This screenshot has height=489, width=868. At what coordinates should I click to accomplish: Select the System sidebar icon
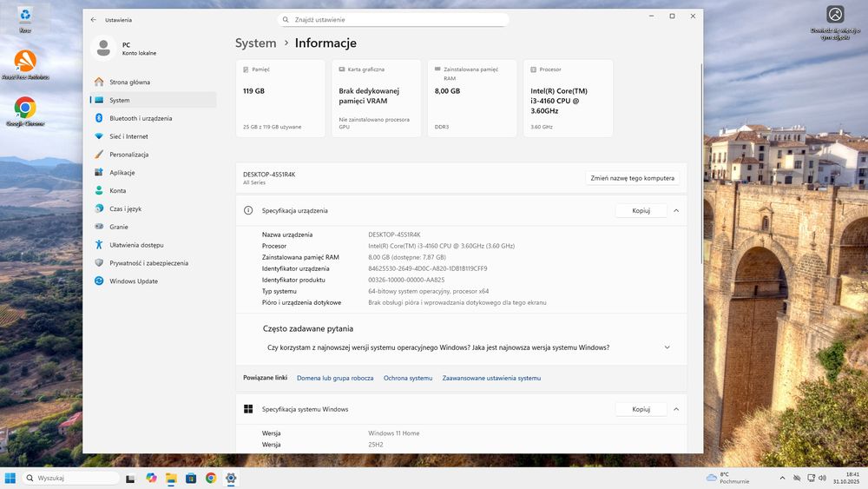pyautogui.click(x=99, y=100)
